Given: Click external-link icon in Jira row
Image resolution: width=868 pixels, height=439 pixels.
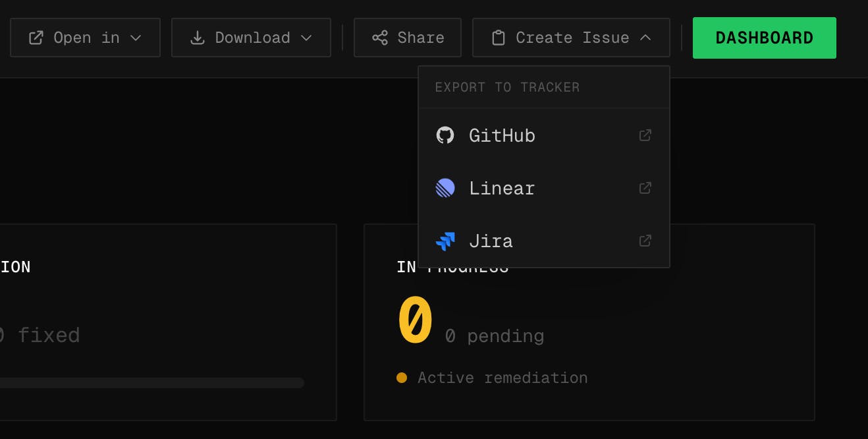Looking at the screenshot, I should [x=645, y=241].
